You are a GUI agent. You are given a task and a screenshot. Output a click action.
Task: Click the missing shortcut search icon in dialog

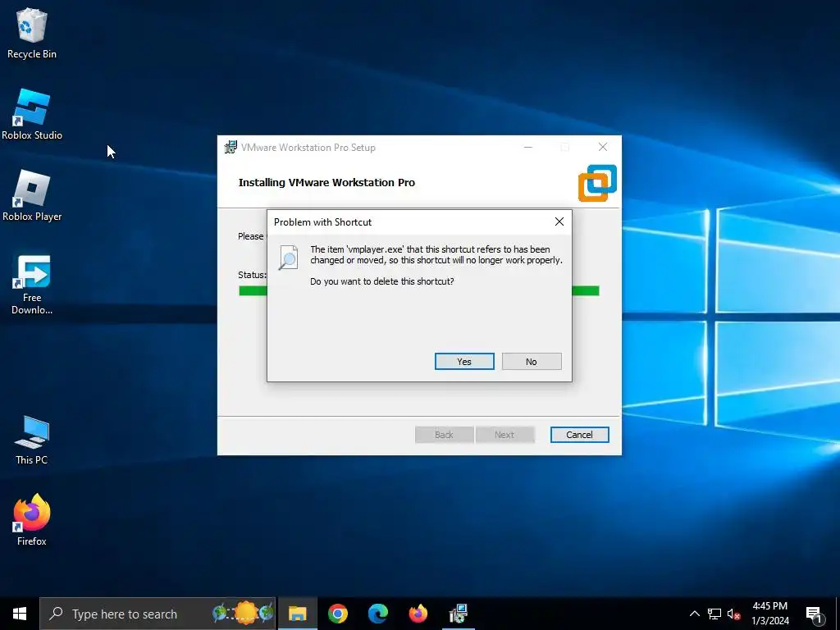point(288,258)
